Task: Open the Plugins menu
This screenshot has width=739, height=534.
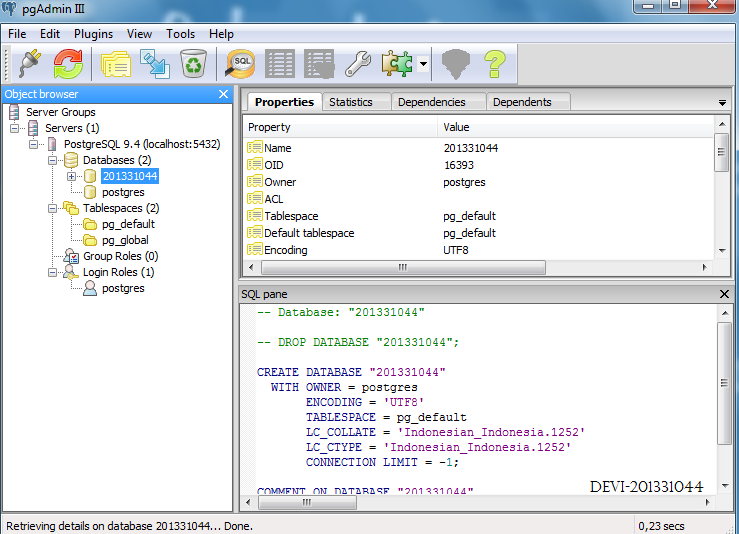Action: click(x=93, y=34)
